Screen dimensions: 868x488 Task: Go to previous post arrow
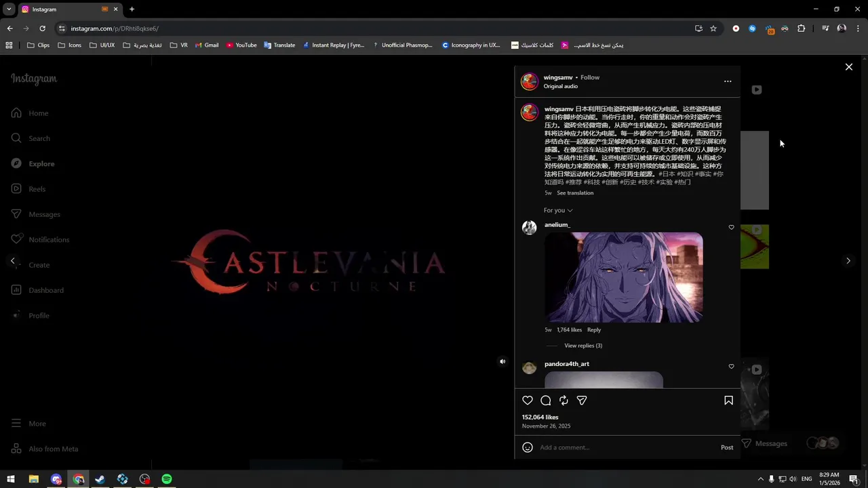12,261
